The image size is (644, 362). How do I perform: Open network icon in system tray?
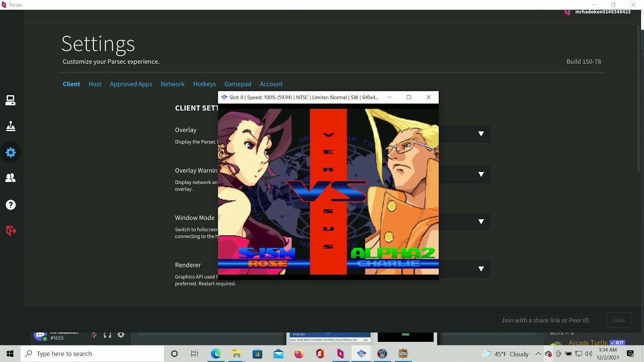click(579, 353)
